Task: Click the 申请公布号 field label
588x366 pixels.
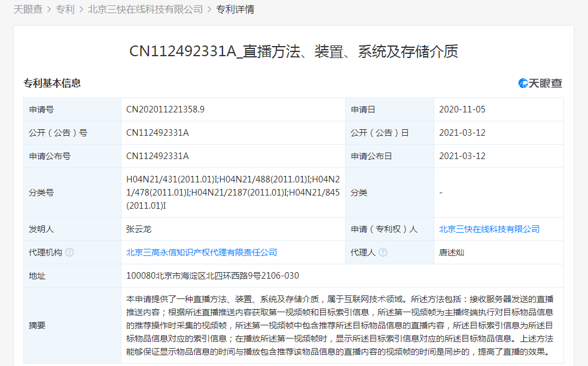Action: (x=50, y=156)
